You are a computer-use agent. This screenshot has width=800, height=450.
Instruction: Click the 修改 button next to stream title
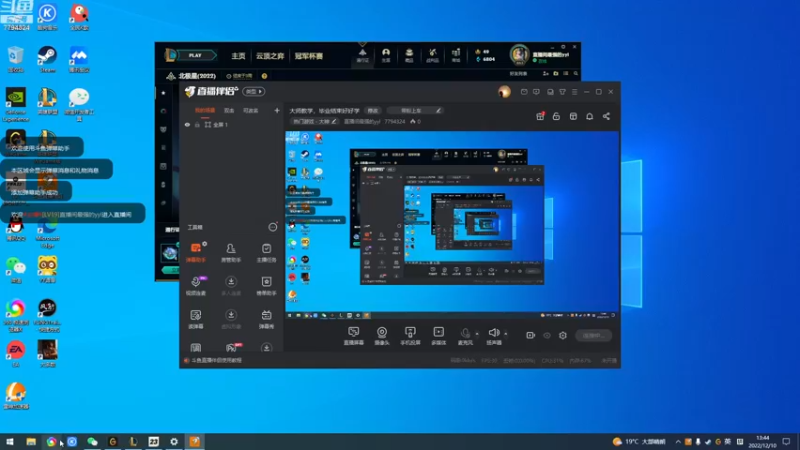(373, 110)
